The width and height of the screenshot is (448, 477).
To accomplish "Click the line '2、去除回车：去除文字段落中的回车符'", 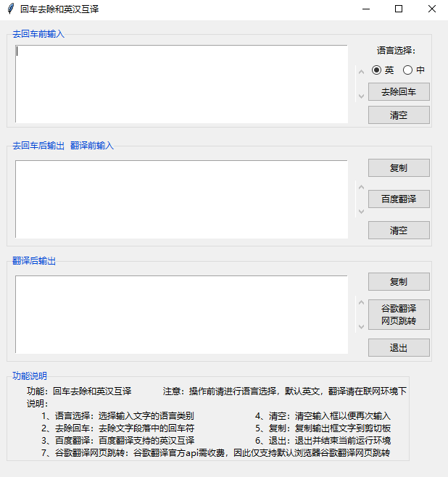I will pyautogui.click(x=118, y=428).
